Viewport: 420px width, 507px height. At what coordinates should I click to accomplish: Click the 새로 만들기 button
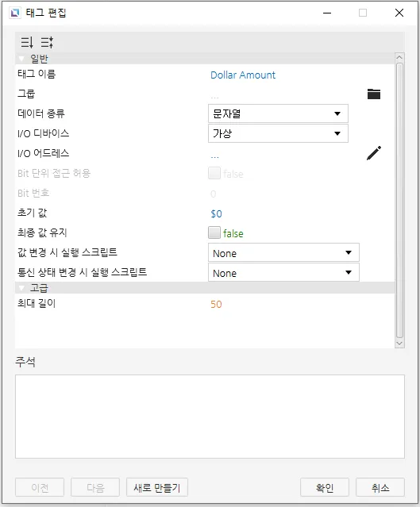(x=157, y=487)
